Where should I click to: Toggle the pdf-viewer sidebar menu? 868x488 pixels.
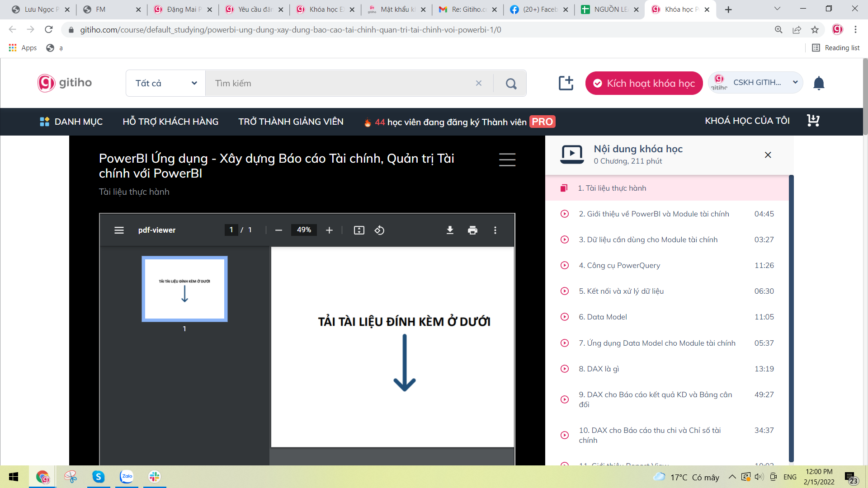pos(119,230)
